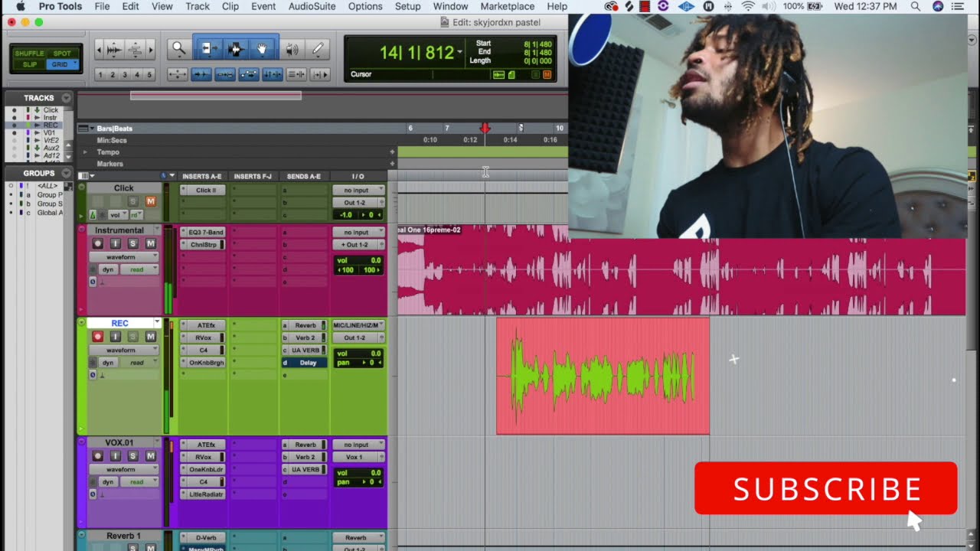Click the metronome icon on Click track
Screen dimensions: 980x551
pyautogui.click(x=93, y=215)
